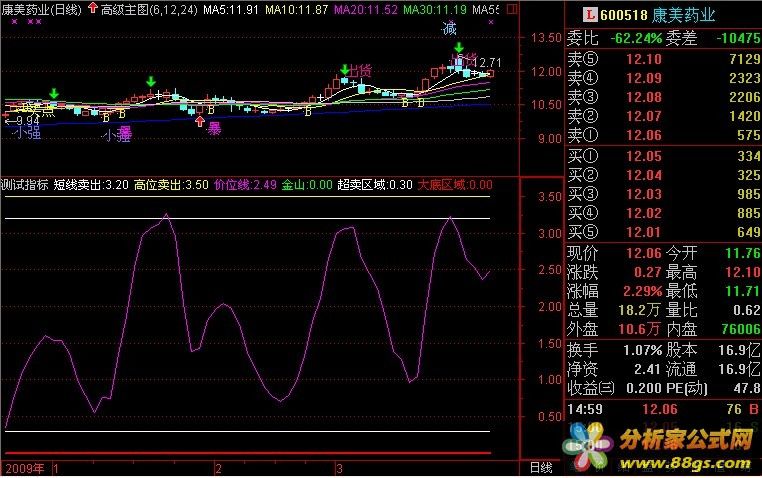Select the MA30:11.19 label
This screenshot has width=762, height=478.
[x=434, y=9]
